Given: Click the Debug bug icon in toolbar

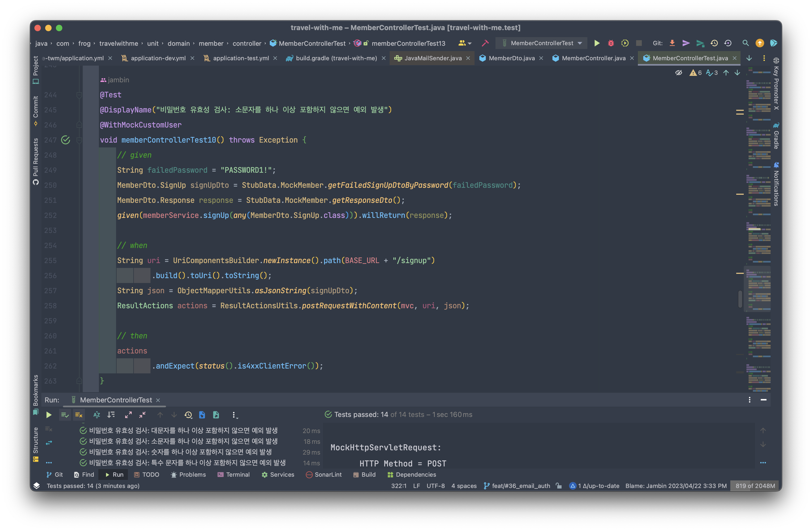Looking at the screenshot, I should pyautogui.click(x=611, y=43).
